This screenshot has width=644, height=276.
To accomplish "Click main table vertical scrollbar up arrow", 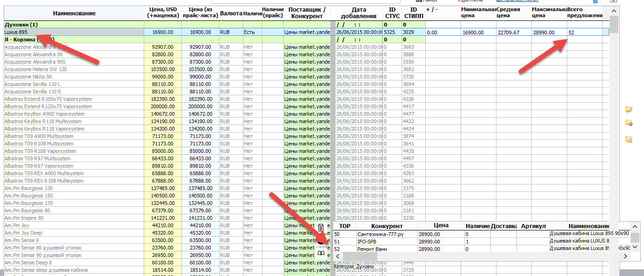I will click(614, 11).
